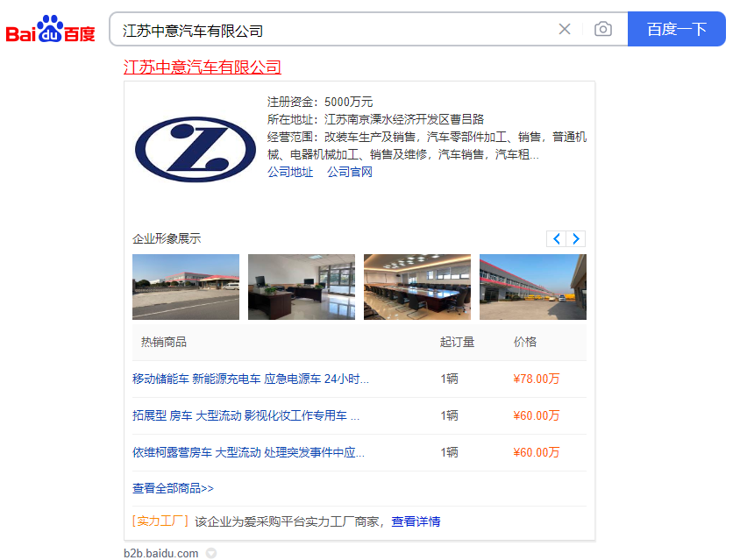Open product 移动储能车 新能源充电车 link
Image resolution: width=740 pixels, height=560 pixels.
point(251,379)
